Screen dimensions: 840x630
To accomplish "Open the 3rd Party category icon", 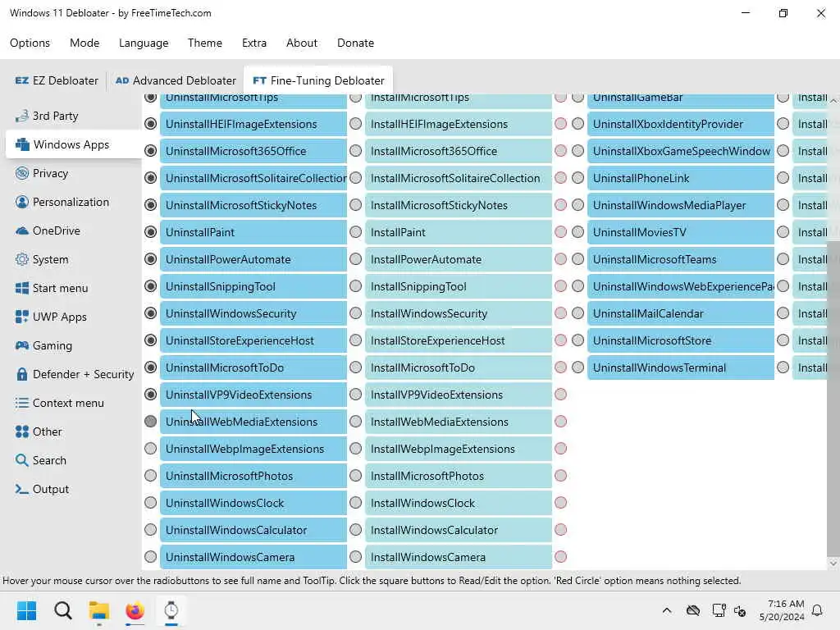I will (22, 116).
